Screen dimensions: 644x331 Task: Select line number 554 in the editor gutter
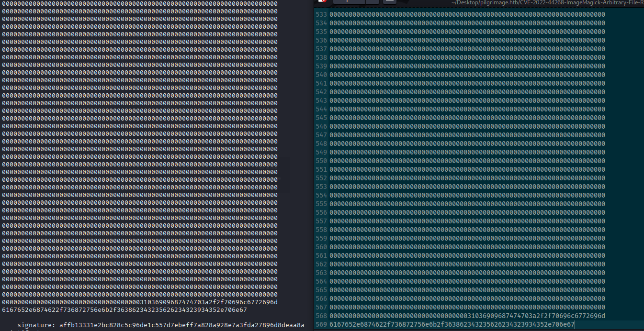tap(321, 195)
